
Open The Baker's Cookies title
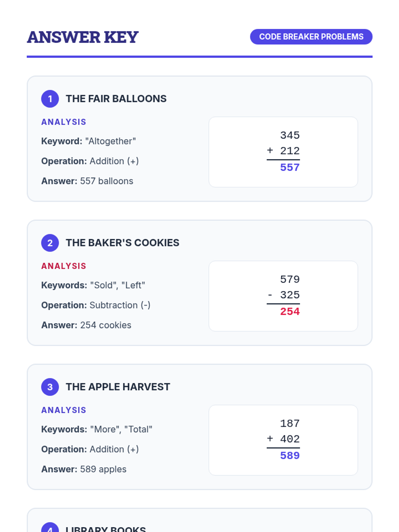tap(122, 243)
